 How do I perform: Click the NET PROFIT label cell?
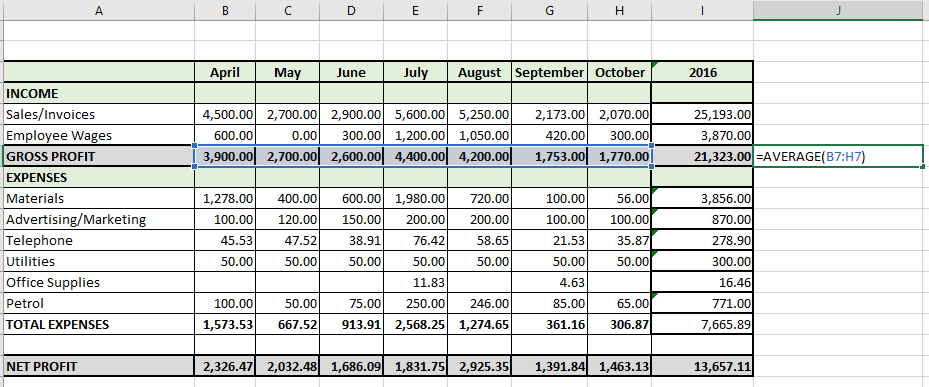99,366
